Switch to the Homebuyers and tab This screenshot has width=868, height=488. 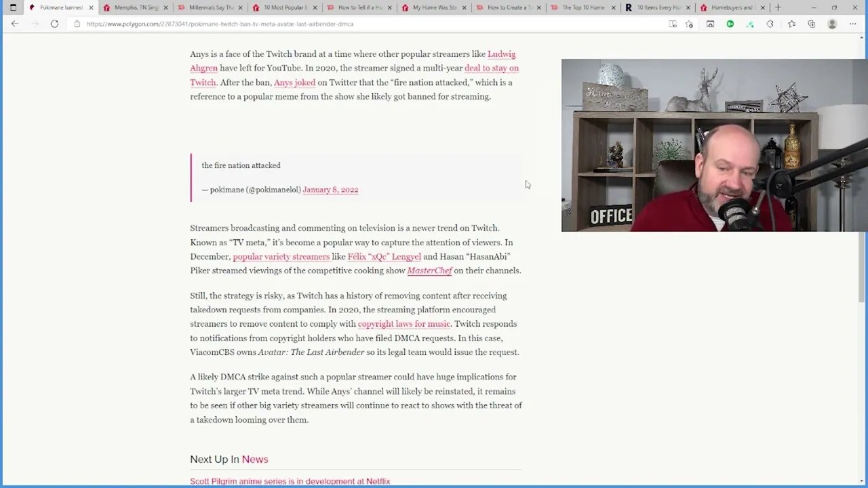pyautogui.click(x=732, y=7)
